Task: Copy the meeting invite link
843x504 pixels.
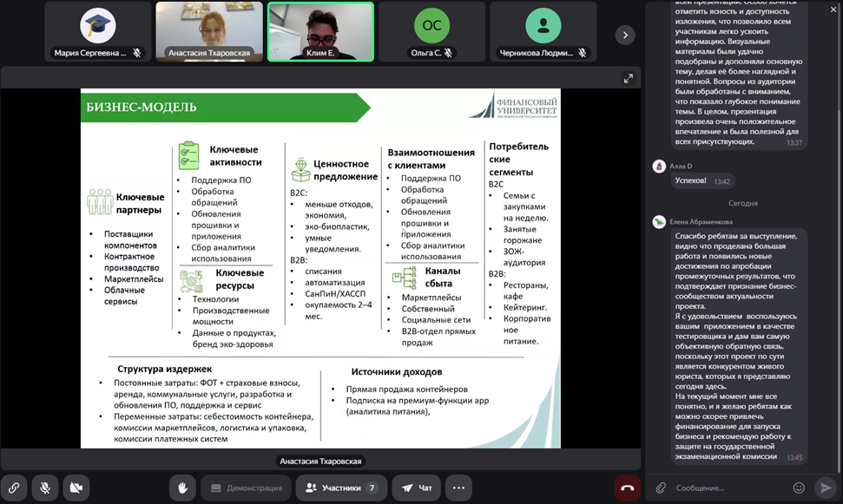Action: (x=14, y=488)
